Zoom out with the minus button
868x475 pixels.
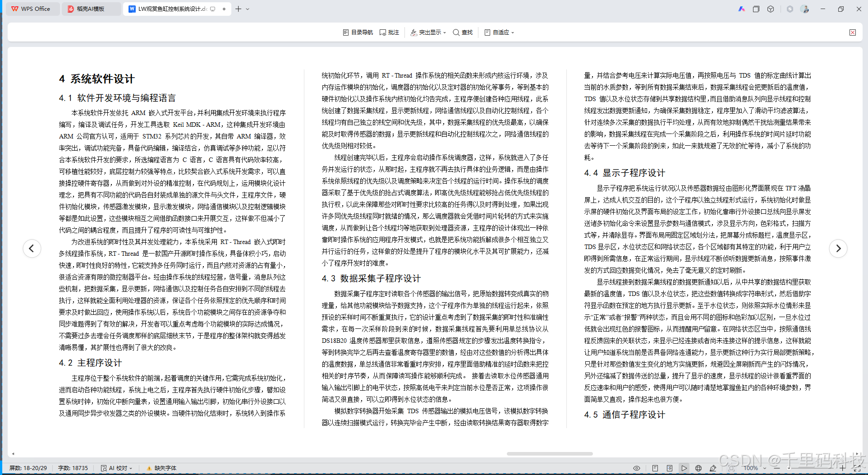[x=776, y=468]
